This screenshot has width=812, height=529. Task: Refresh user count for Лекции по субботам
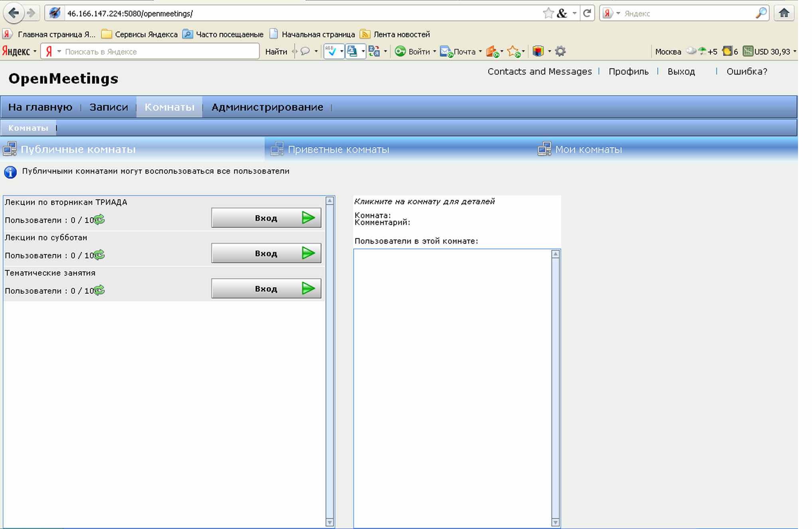(x=99, y=255)
